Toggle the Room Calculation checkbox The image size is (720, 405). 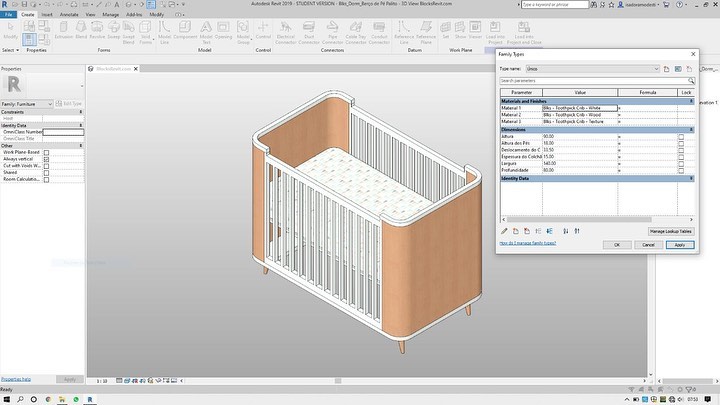(x=46, y=180)
